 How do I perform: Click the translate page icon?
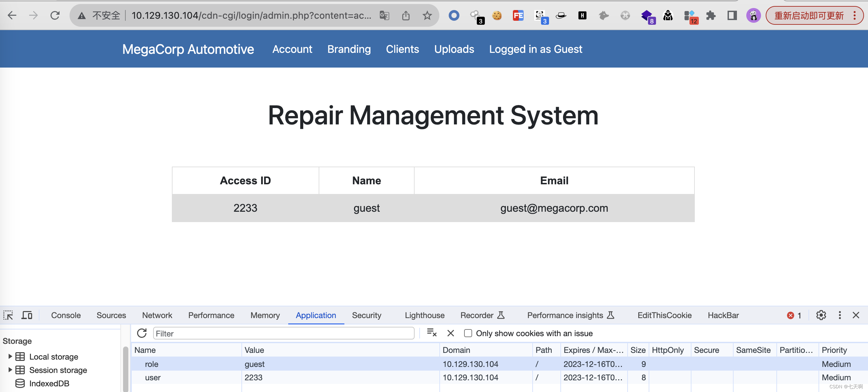(384, 15)
